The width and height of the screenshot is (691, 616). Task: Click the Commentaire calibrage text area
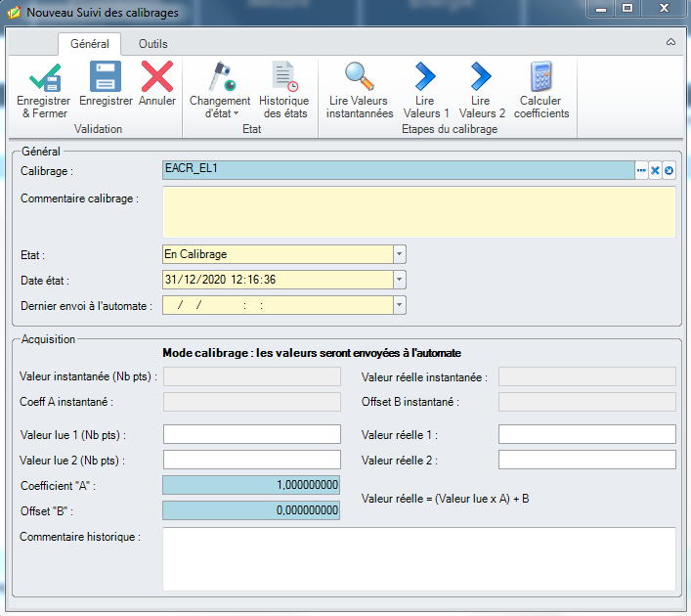[418, 211]
